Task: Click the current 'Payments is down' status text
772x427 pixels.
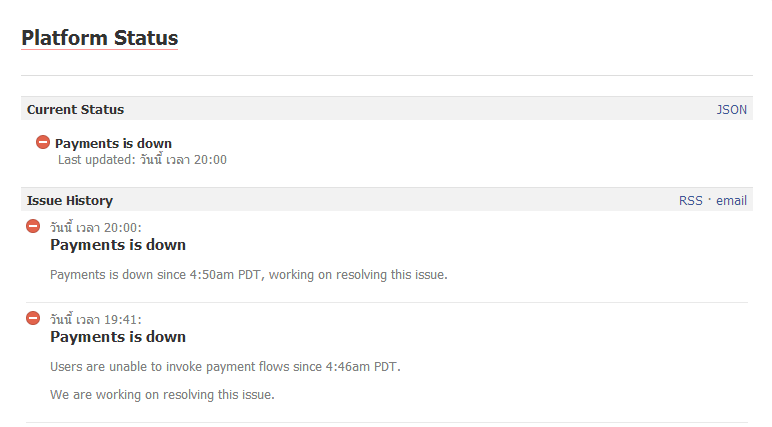Action: 113,143
